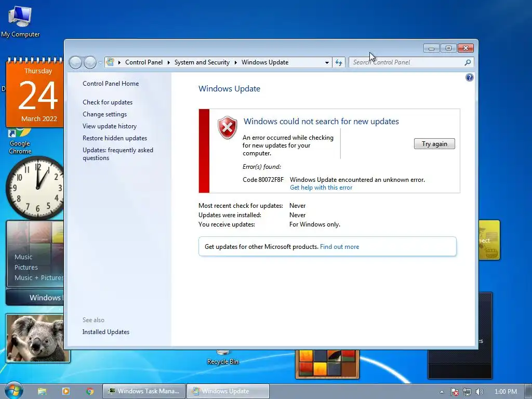
Task: Click the address bar refresh button
Action: click(339, 62)
